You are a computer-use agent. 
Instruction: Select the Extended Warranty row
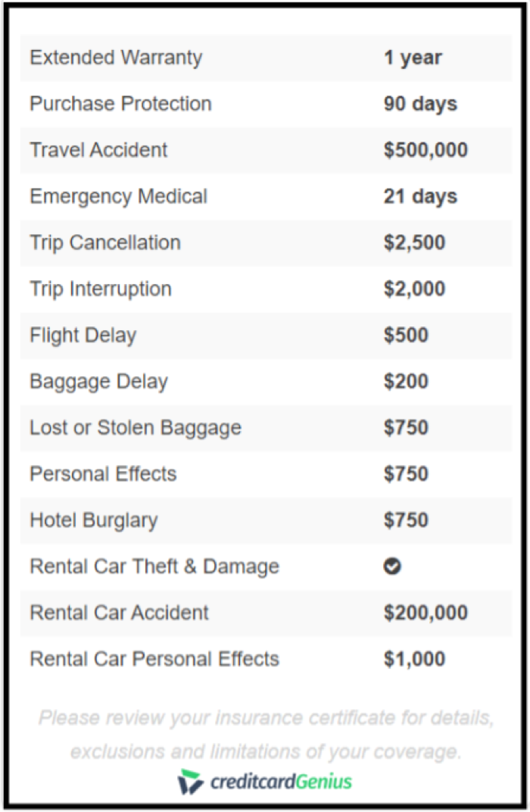[x=266, y=58]
